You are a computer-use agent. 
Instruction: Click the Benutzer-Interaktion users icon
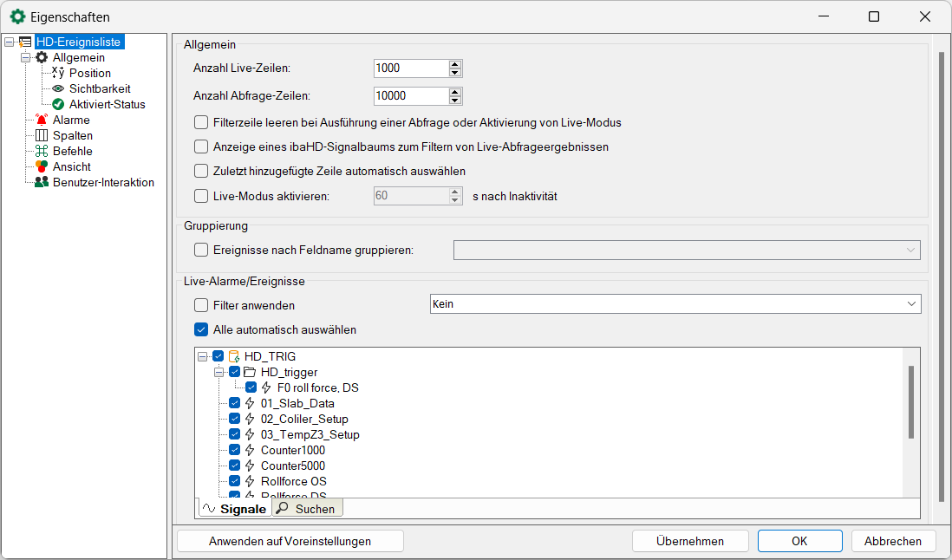42,183
